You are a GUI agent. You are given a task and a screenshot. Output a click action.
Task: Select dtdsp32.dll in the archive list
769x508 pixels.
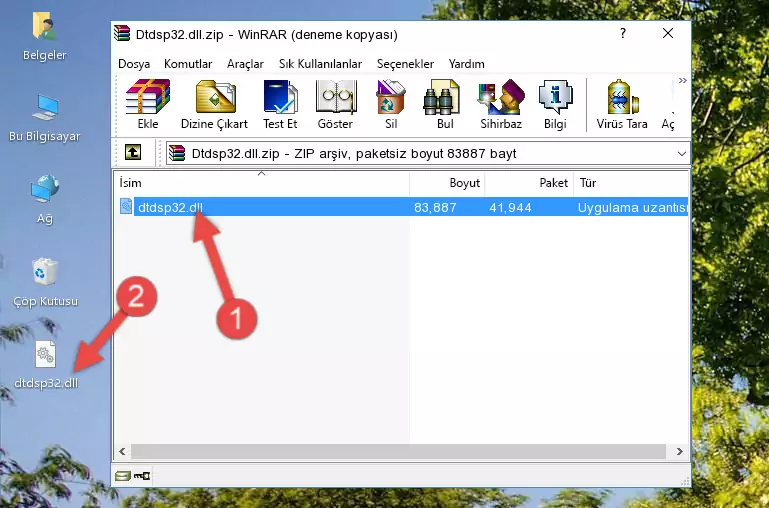pyautogui.click(x=170, y=207)
